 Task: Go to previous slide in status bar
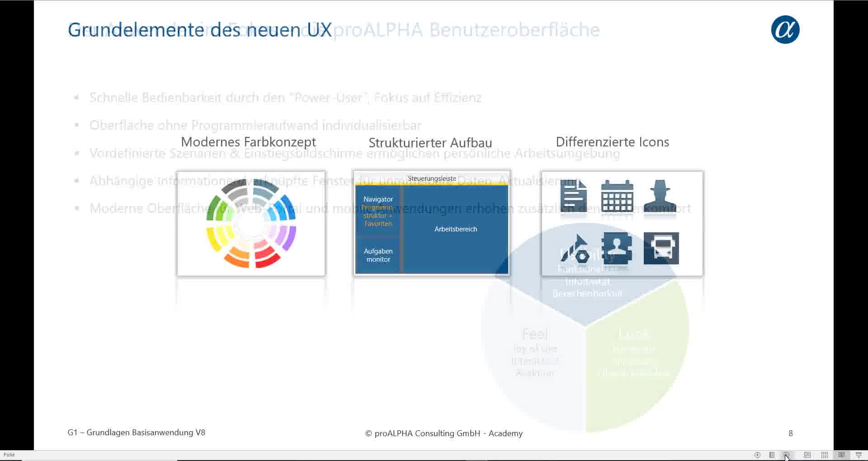(757, 455)
